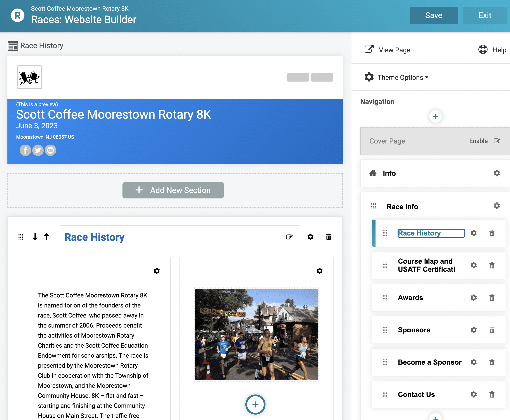Image resolution: width=510 pixels, height=420 pixels.
Task: Select Sponsors page in navigation
Action: point(414,330)
